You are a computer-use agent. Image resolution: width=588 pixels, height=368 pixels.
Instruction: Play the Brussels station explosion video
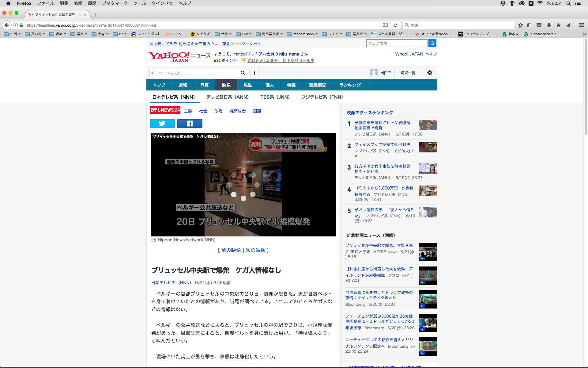[243, 184]
